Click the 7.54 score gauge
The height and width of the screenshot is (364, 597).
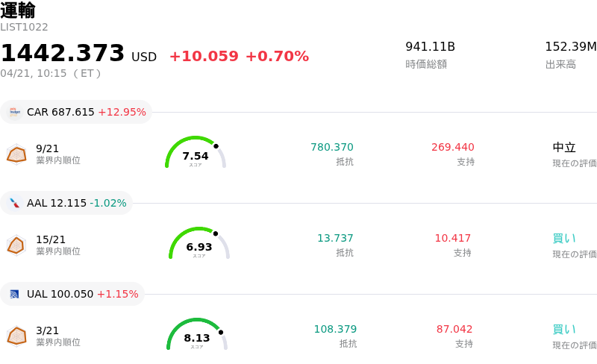196,152
